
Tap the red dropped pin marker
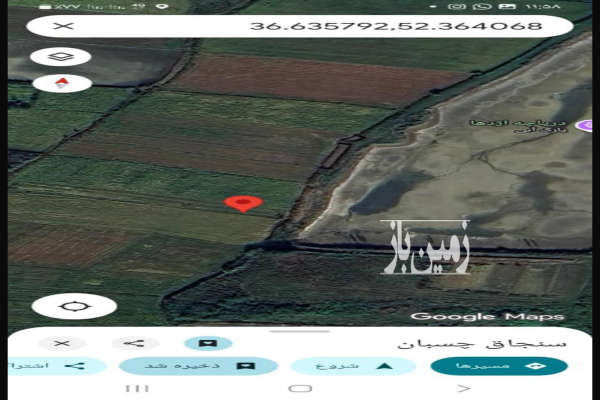click(243, 204)
